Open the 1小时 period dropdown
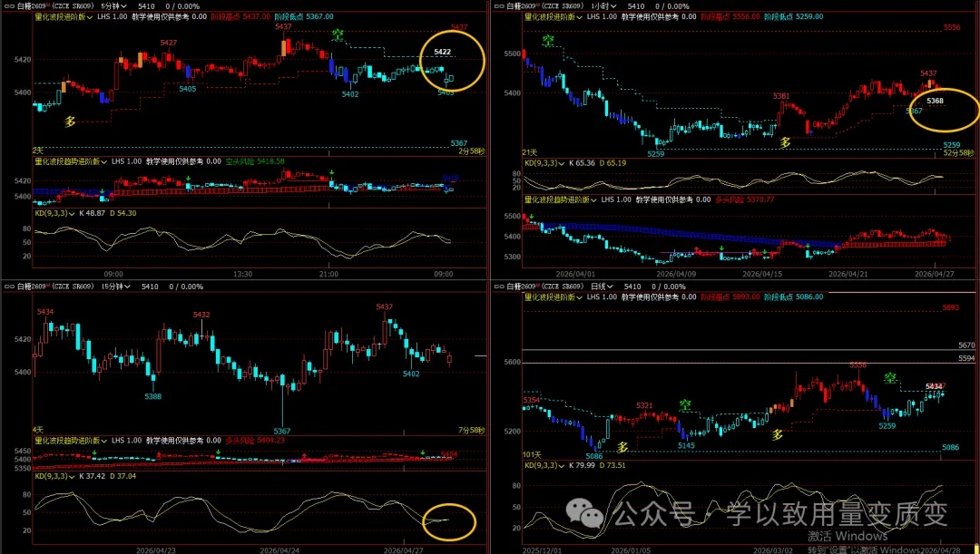The width and height of the screenshot is (980, 554). coord(604,5)
